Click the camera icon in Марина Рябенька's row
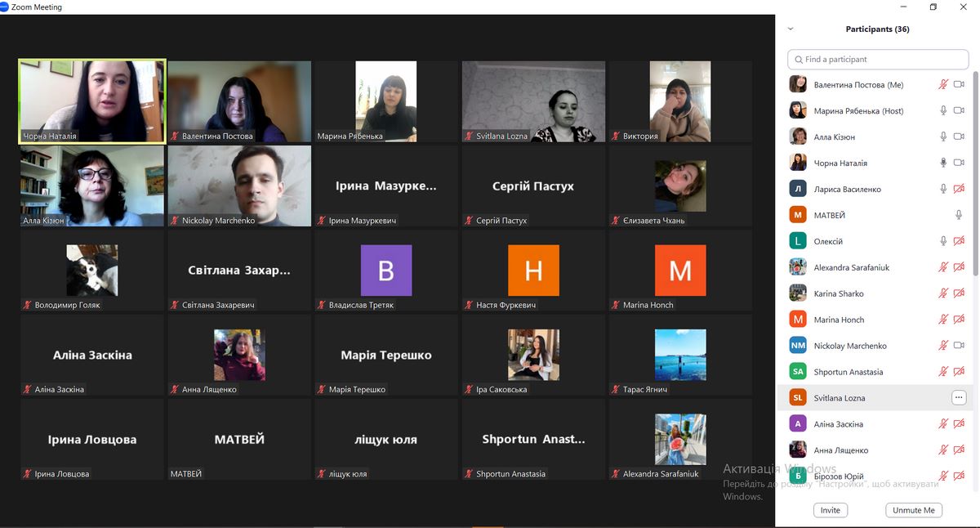 coord(959,110)
